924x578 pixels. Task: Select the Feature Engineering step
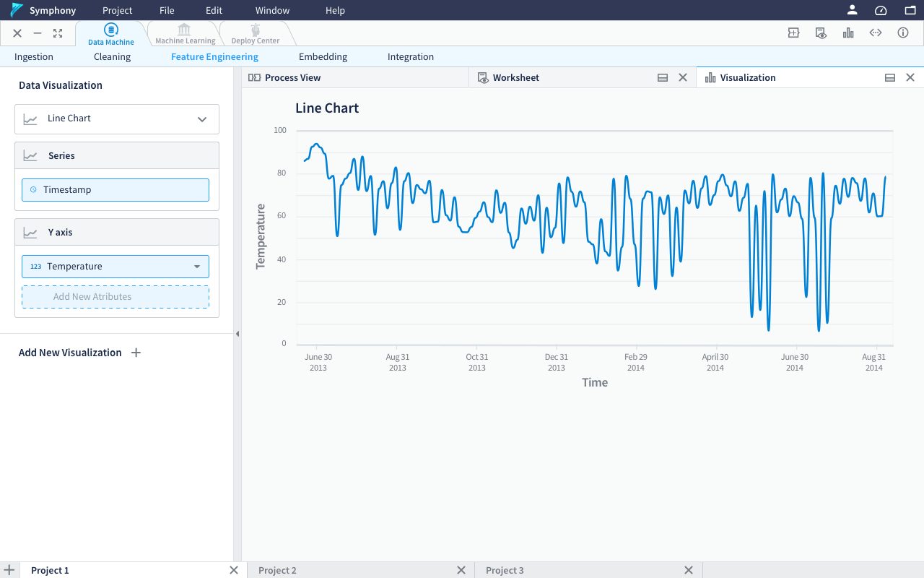pyautogui.click(x=214, y=56)
